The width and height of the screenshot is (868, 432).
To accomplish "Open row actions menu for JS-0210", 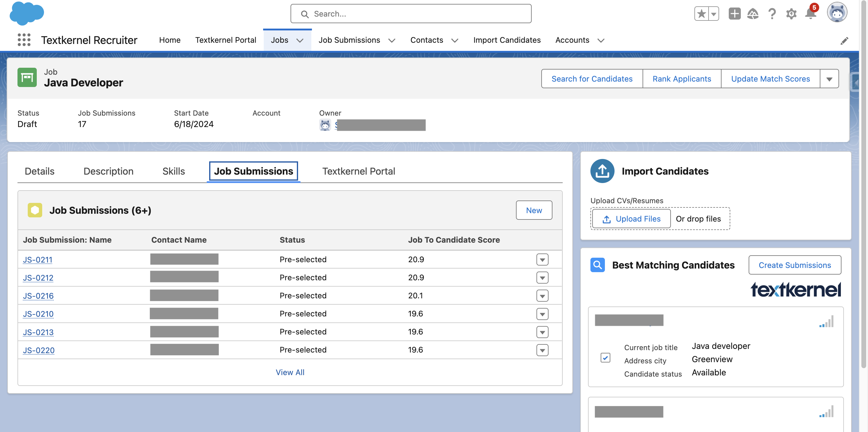I will (x=542, y=314).
